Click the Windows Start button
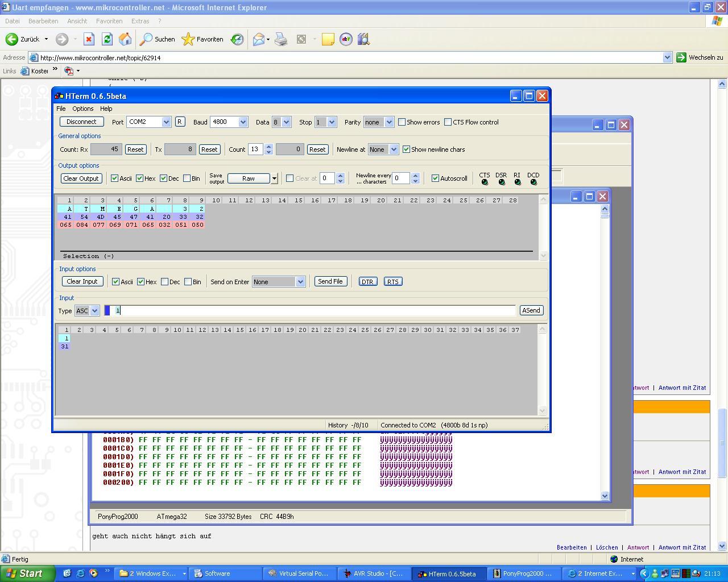Viewport: 728px width, 582px height. coord(27,573)
